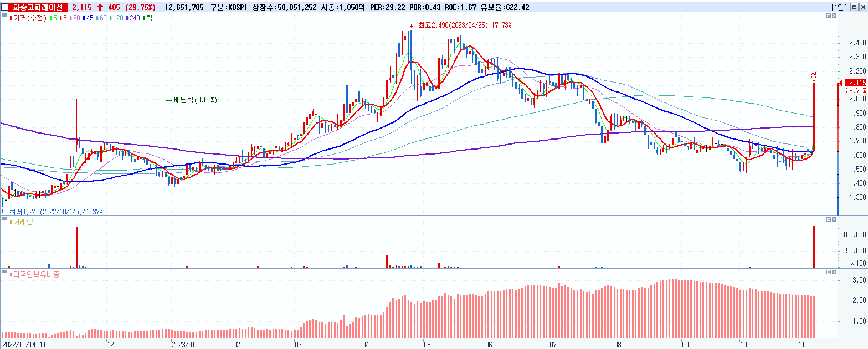Click the 최고2,490(2023/04/25) high annotation
Viewport: 868px width, 349px height.
click(464, 25)
